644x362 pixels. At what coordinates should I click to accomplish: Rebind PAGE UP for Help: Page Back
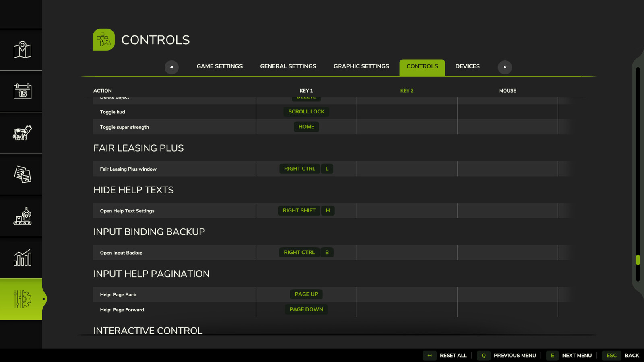click(x=306, y=294)
